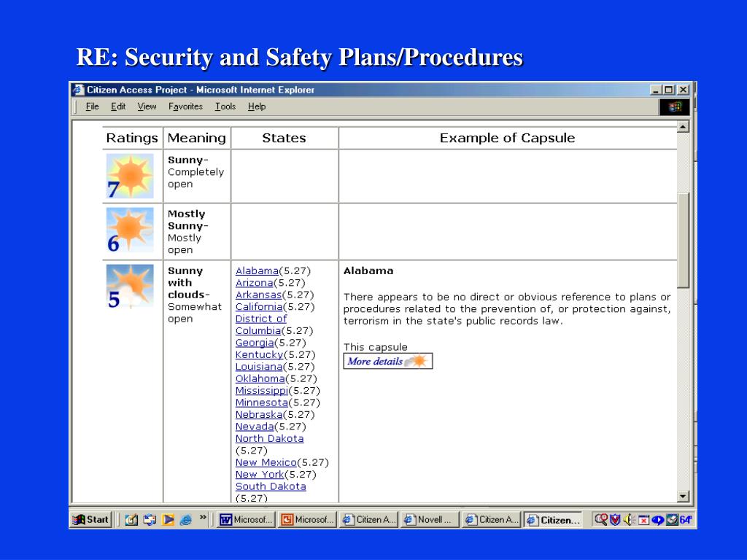This screenshot has width=747, height=560.
Task: Open the District of Columbia link
Action: [x=261, y=324]
